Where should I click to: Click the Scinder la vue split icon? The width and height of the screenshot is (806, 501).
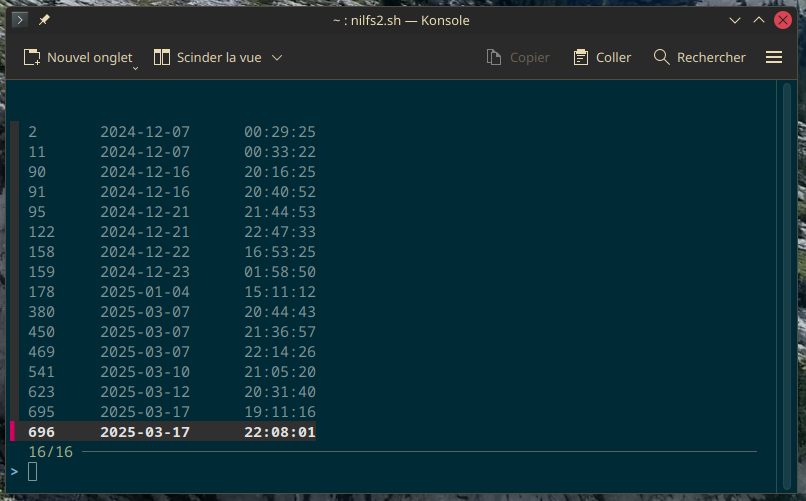pyautogui.click(x=162, y=58)
